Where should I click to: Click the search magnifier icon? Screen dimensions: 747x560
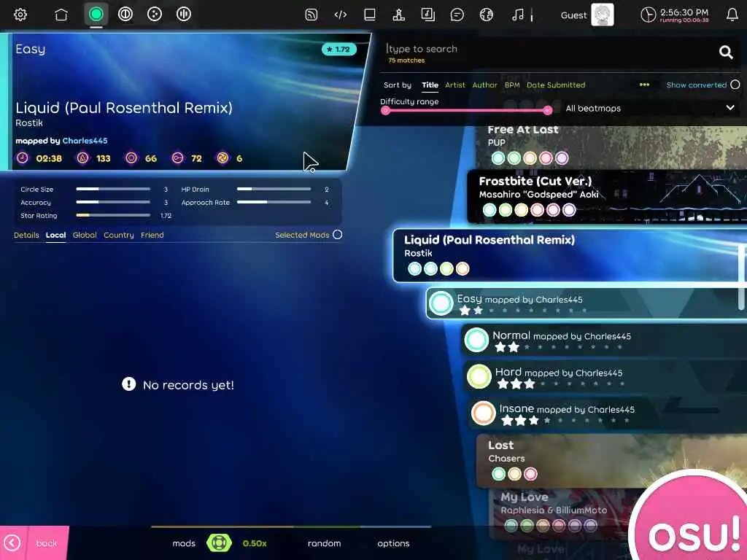[726, 52]
